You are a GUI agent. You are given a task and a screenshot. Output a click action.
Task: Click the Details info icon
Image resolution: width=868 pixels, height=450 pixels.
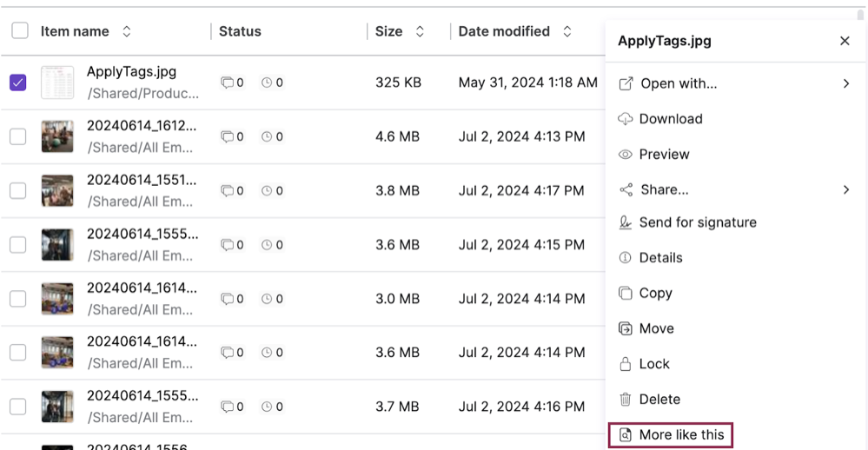pyautogui.click(x=625, y=257)
